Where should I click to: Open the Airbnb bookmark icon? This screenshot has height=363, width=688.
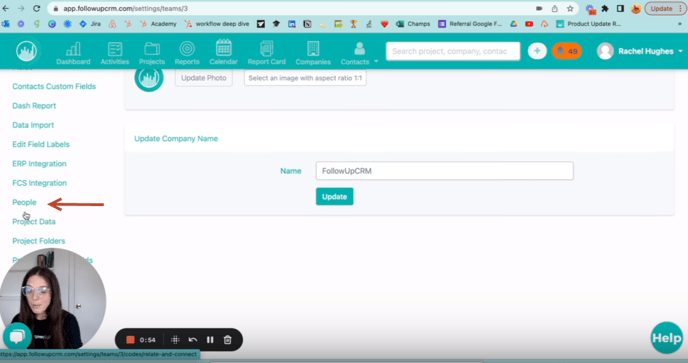click(112, 24)
